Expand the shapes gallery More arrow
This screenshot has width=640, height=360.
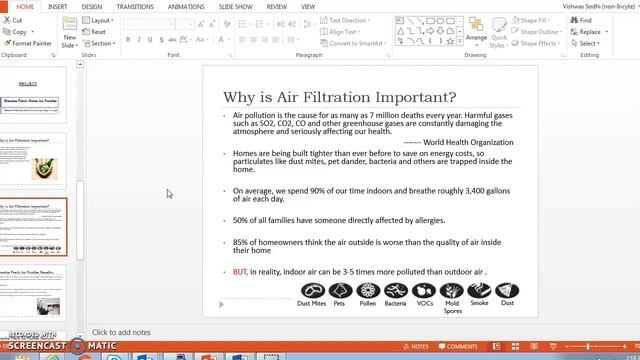point(460,41)
